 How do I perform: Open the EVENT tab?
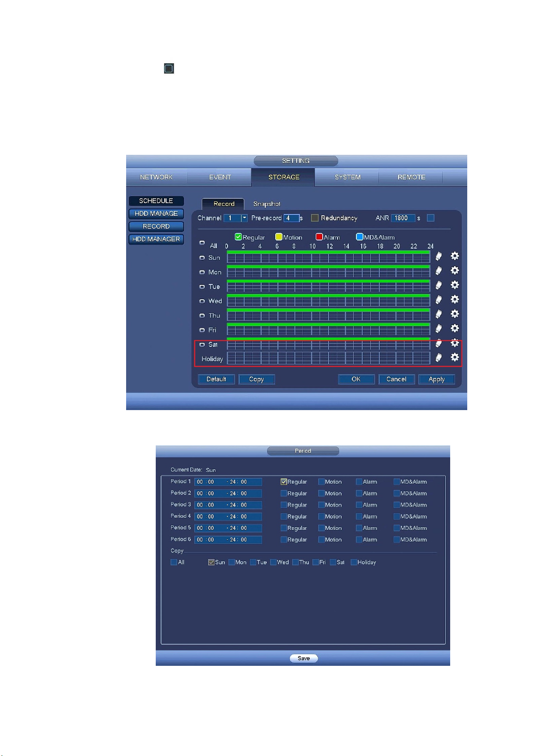tap(220, 177)
